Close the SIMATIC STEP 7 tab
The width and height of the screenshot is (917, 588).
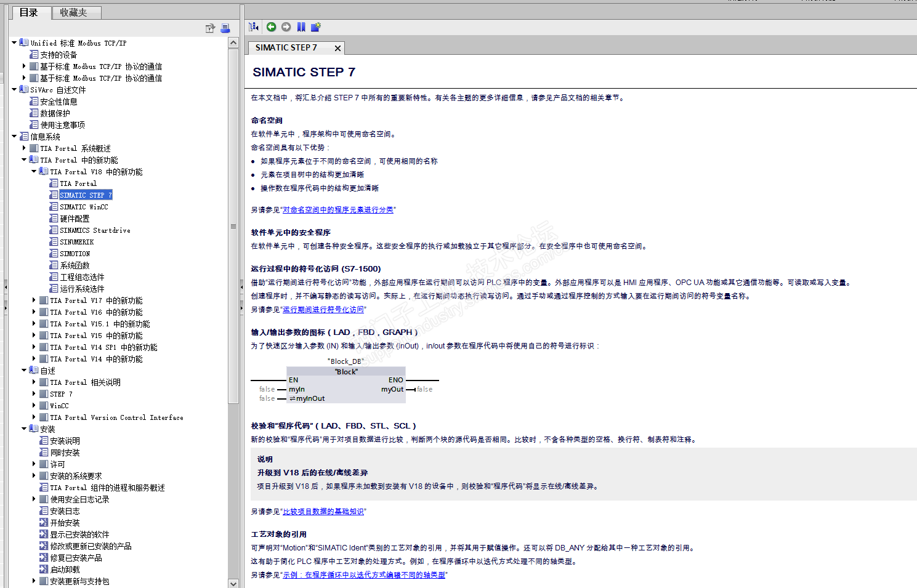click(337, 48)
